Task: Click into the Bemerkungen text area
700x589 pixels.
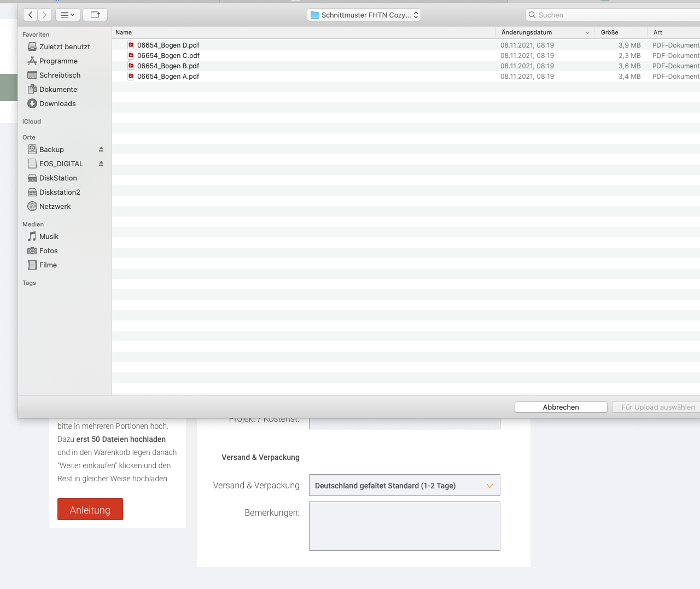Action: tap(404, 526)
